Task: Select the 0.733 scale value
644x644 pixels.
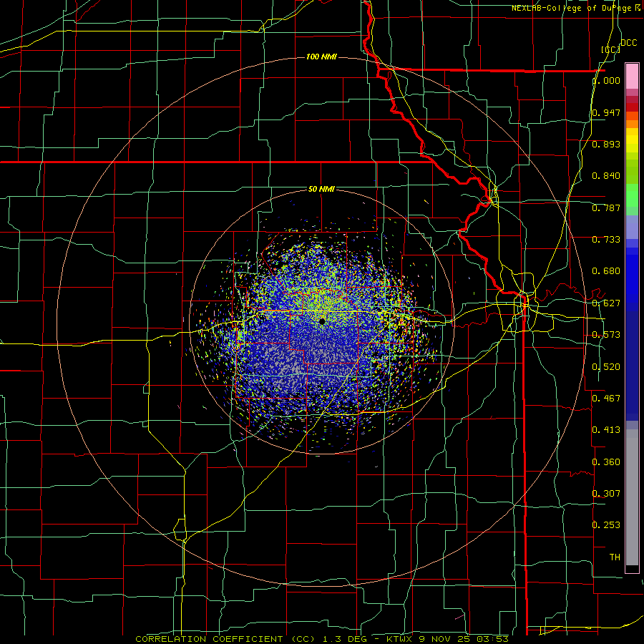Action: 606,240
